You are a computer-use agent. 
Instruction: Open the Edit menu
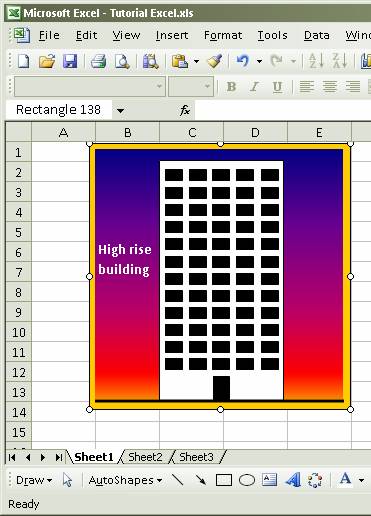pyautogui.click(x=86, y=35)
